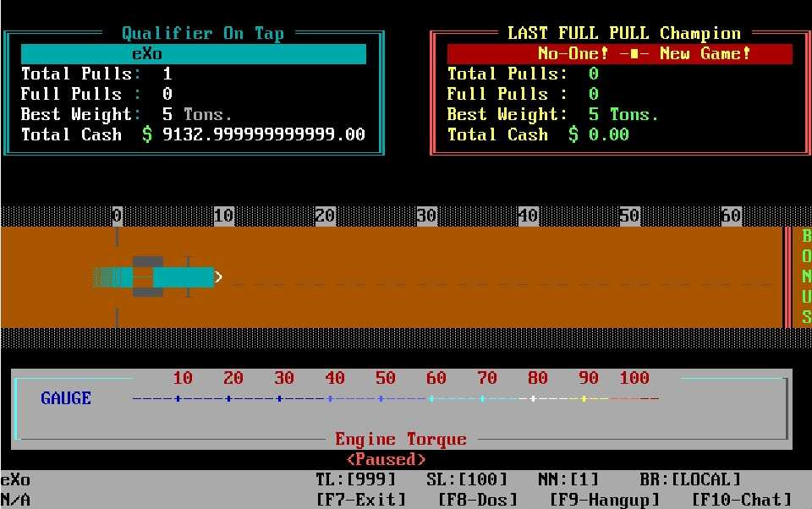Click the red Paused indicator
The width and height of the screenshot is (812, 509).
[x=386, y=459]
